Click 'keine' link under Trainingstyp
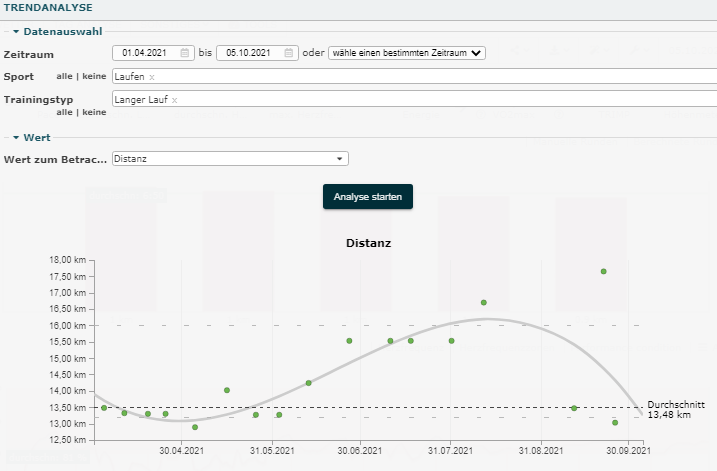The height and width of the screenshot is (471, 717). [93, 113]
